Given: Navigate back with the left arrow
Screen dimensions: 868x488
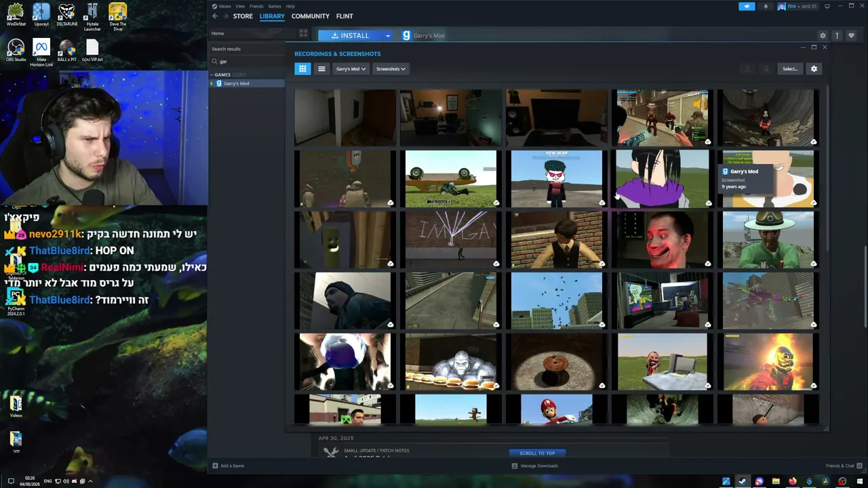Looking at the screenshot, I should tap(215, 16).
